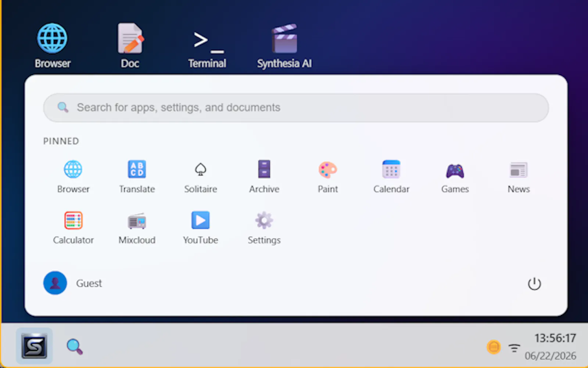
Task: Launch the Paint pinned app
Action: (327, 177)
